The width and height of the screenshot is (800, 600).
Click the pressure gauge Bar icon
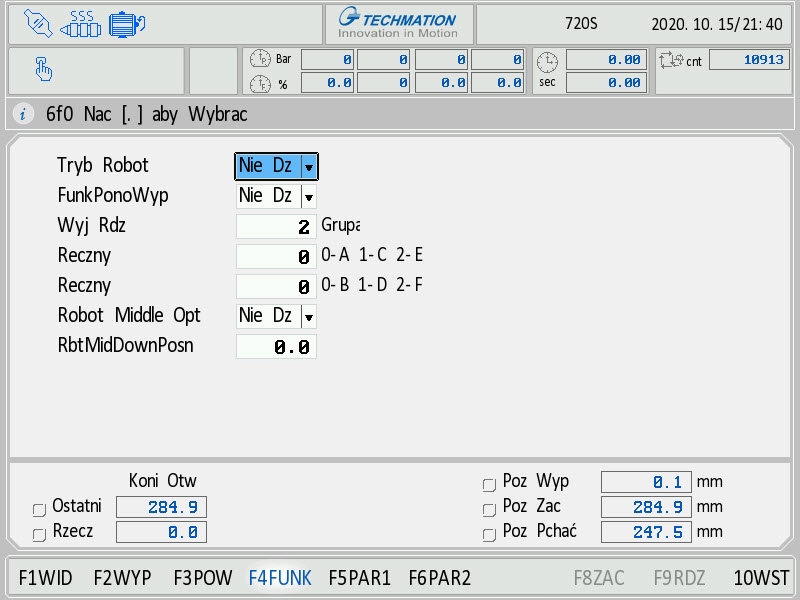[260, 59]
